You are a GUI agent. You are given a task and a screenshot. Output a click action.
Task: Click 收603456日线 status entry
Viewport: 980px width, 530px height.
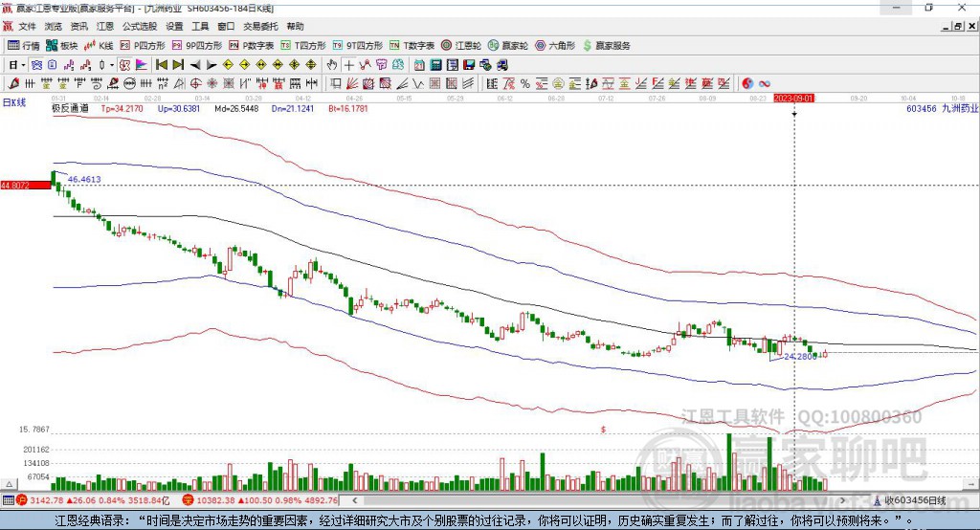(910, 500)
